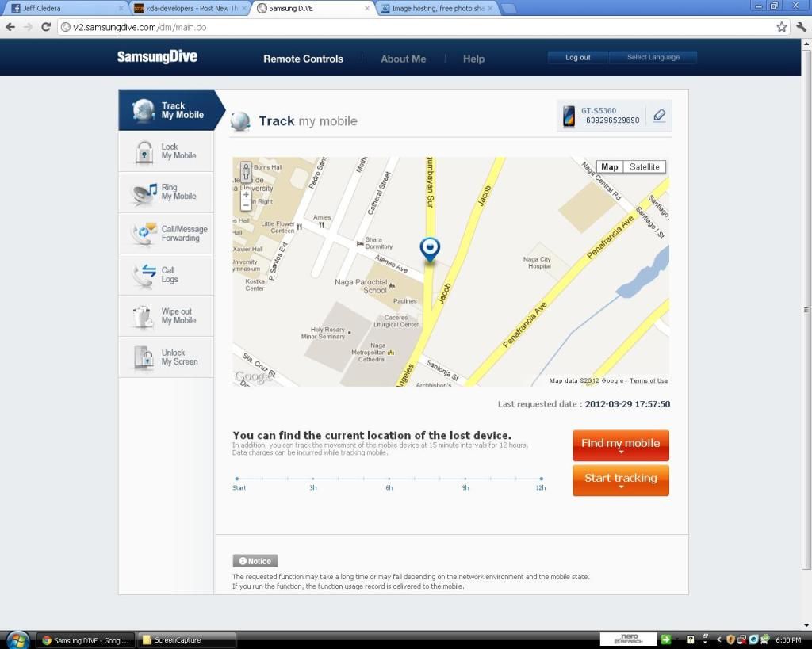Click the network status tray icon

(x=742, y=639)
